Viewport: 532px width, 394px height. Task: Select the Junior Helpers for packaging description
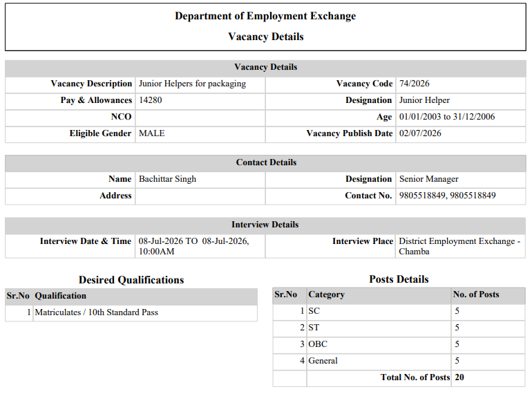192,84
